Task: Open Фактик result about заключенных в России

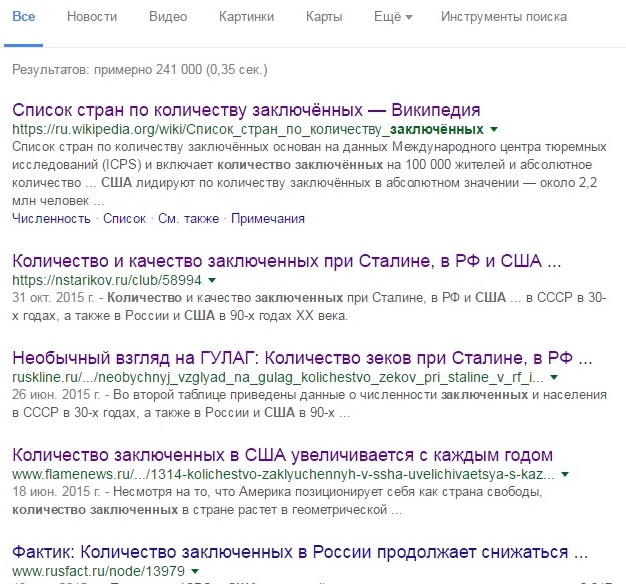Action: 299,552
